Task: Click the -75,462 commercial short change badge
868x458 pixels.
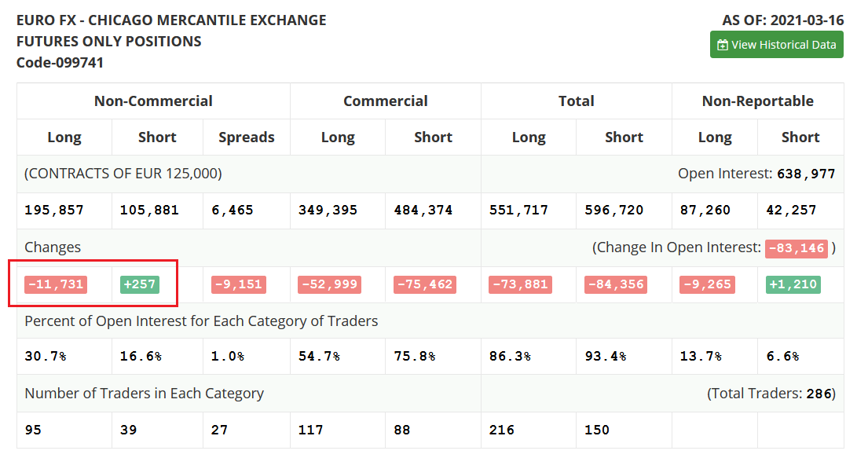Action: coord(425,284)
